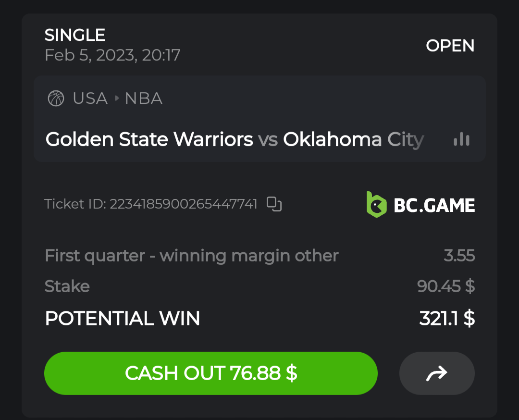
Task: Click the Ticket ID number text
Action: (x=183, y=204)
